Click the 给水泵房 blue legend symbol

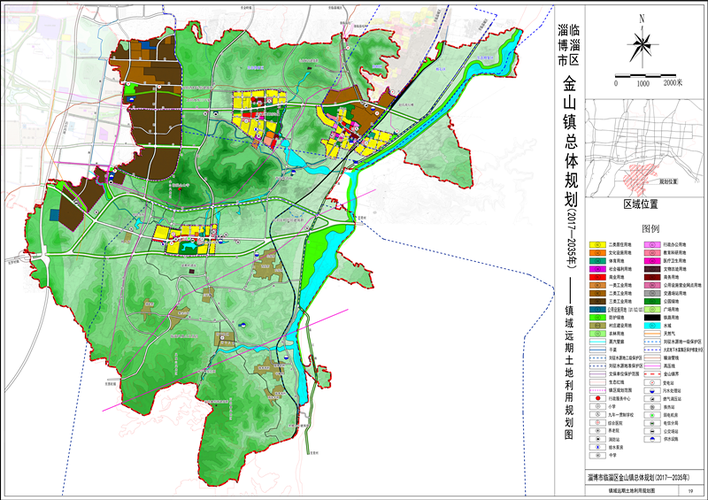[597, 447]
